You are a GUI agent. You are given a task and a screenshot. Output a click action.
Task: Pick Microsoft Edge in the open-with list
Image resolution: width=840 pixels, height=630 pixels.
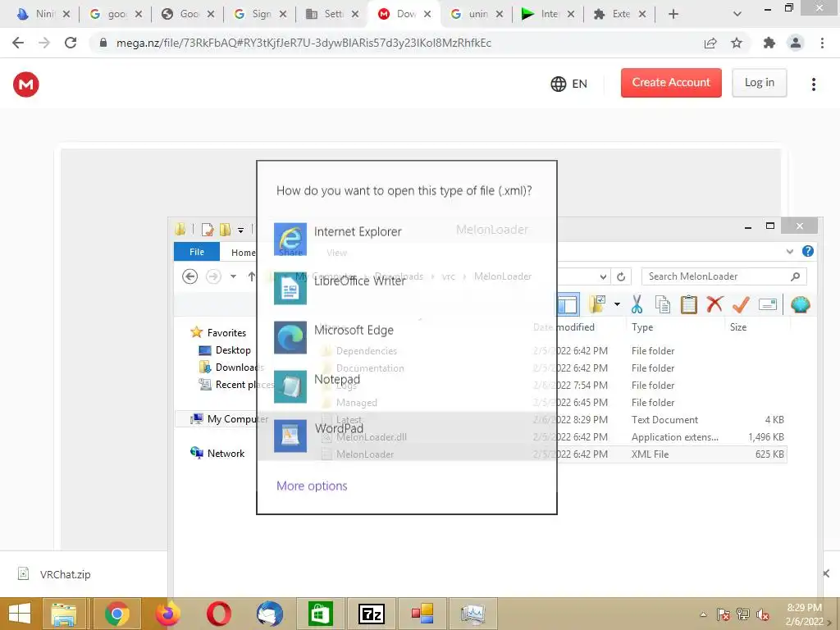[406, 337]
